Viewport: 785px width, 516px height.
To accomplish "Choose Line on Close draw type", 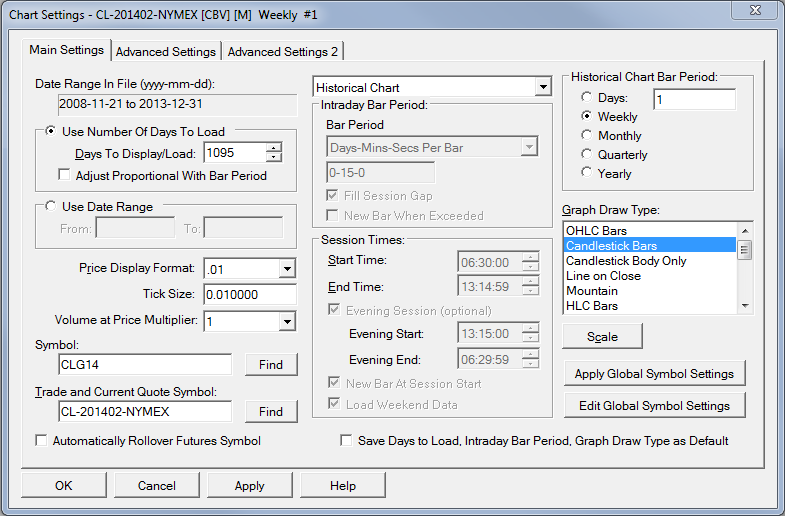I will click(650, 276).
